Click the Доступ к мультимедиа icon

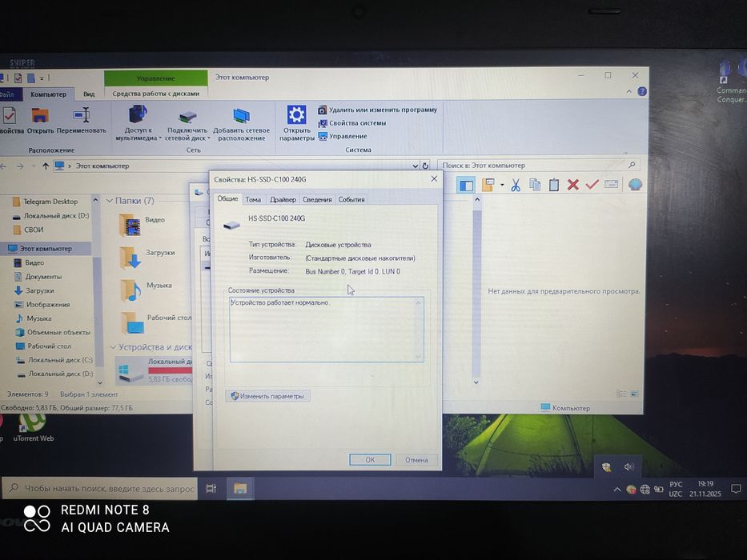[x=137, y=114]
